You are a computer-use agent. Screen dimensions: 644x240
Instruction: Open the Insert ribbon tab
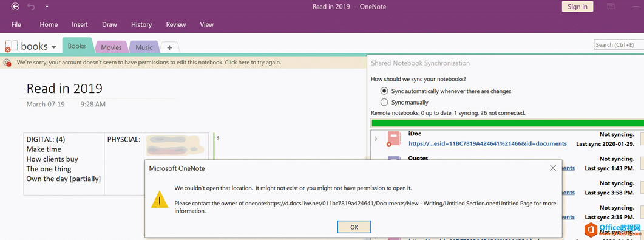[x=80, y=25]
